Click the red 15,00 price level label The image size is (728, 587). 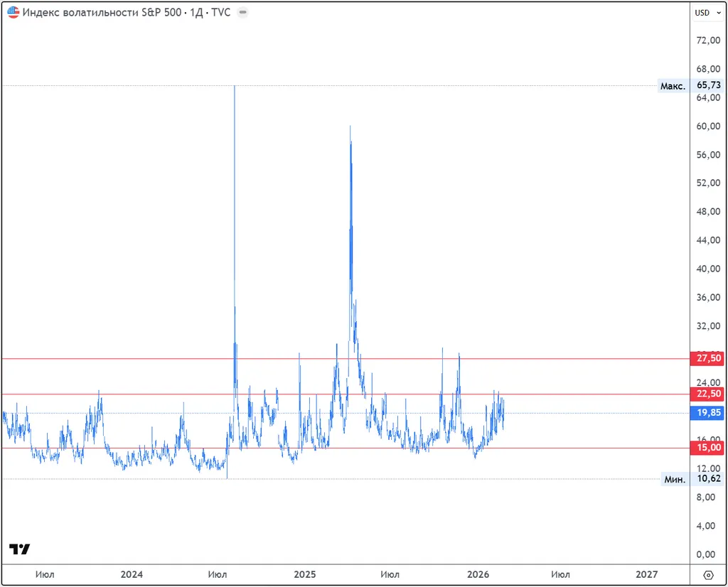[x=707, y=448]
